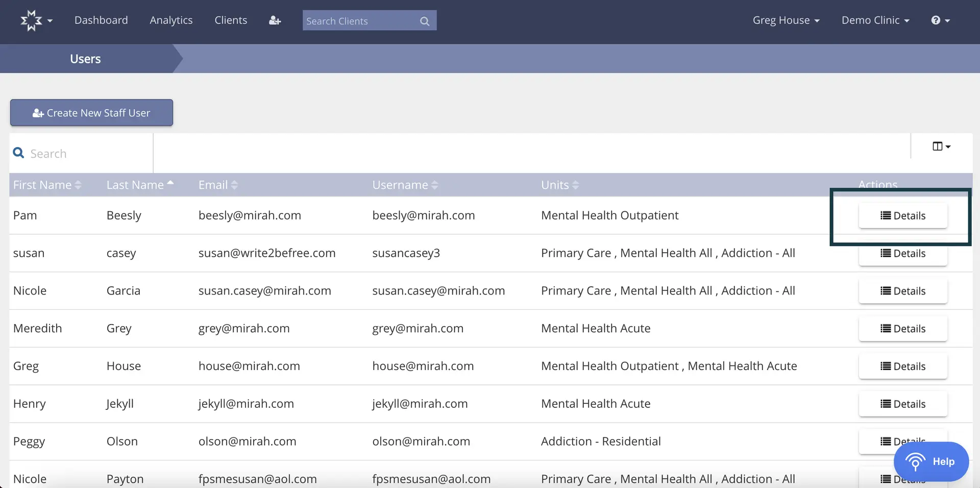Screen dimensions: 980x488
Task: Expand the caret next to the Mirah logo
Action: pos(50,22)
